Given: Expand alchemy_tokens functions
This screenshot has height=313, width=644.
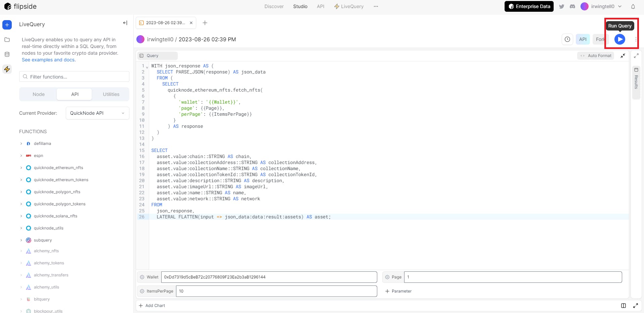Looking at the screenshot, I should pos(21,263).
